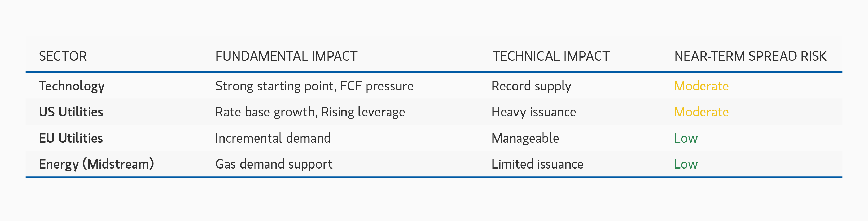Click the 'Limited issuance' cell
The image size is (868, 221).
[537, 164]
